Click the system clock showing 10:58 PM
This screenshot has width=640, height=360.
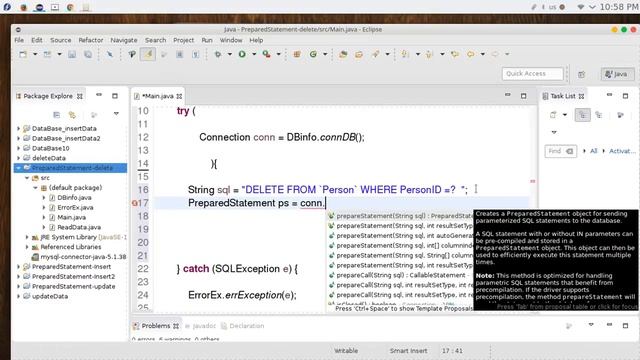pos(619,7)
